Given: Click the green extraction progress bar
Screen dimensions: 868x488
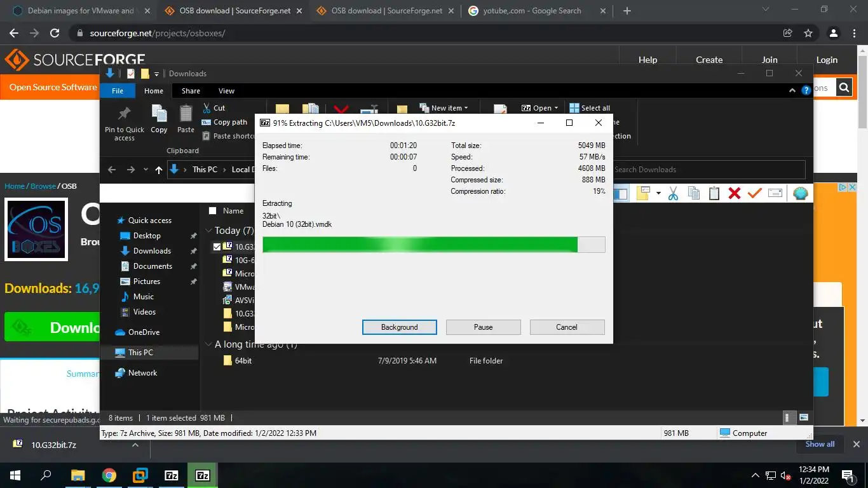Looking at the screenshot, I should click(x=434, y=245).
